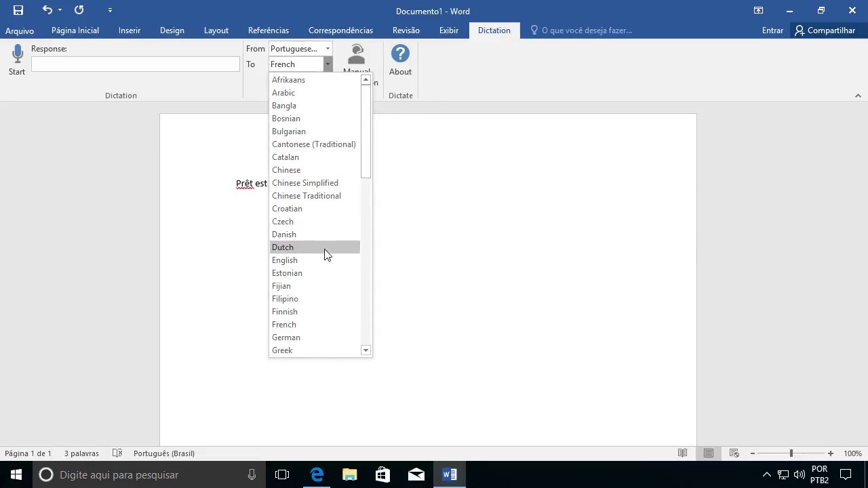
Task: Click the Save icon in quick access toolbar
Action: tap(18, 10)
